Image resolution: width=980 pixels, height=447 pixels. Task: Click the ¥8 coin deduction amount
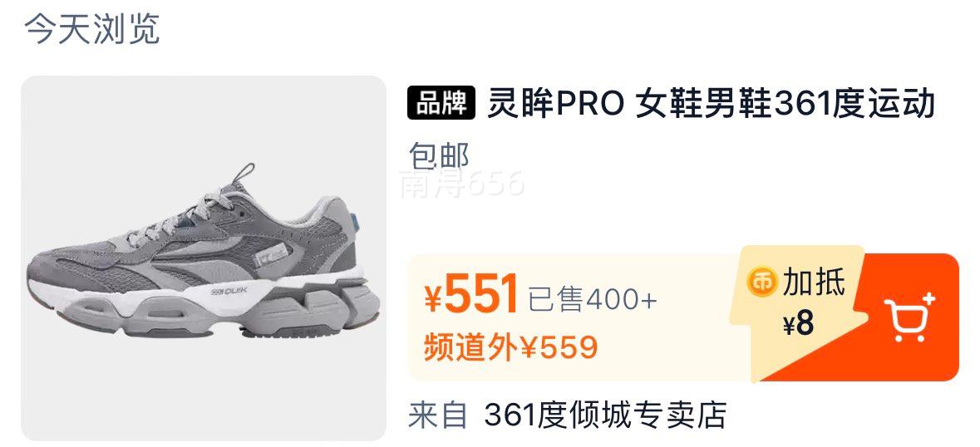click(x=799, y=323)
